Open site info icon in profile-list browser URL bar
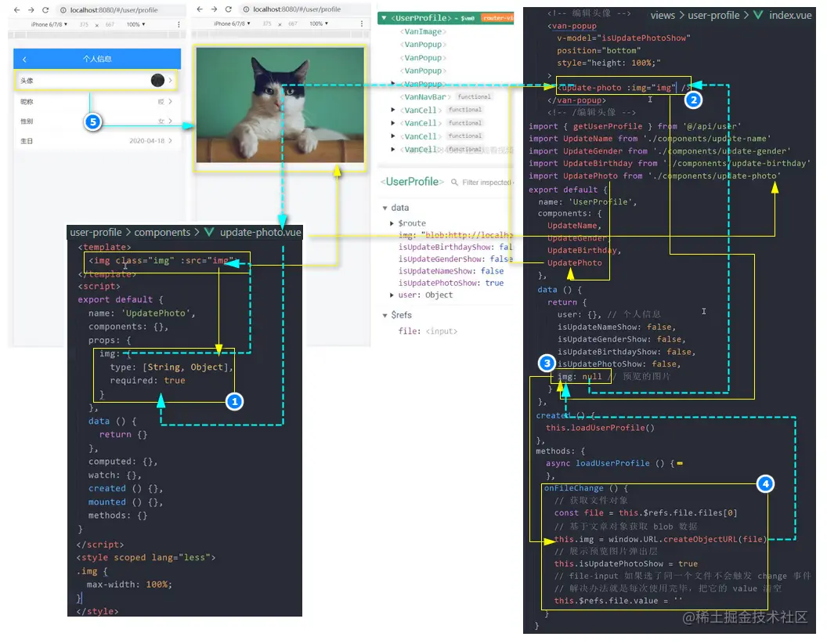Screen dimensions: 827x644 click(x=63, y=10)
